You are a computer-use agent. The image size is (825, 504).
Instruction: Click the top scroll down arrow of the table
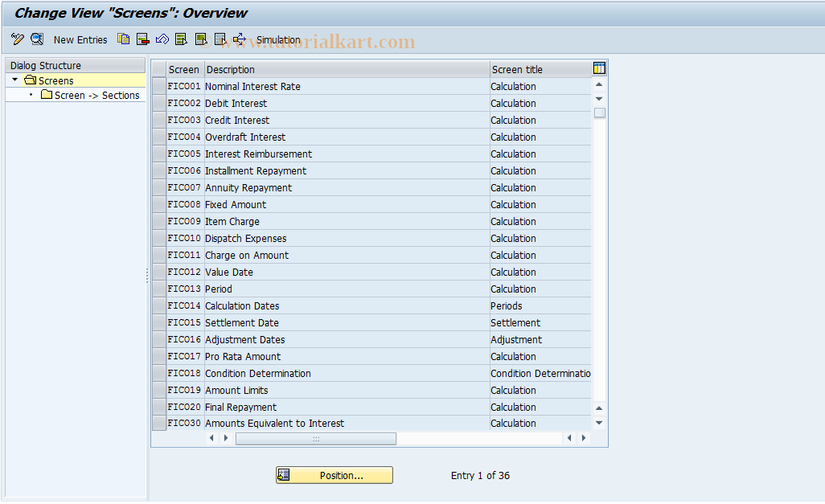coord(599,99)
